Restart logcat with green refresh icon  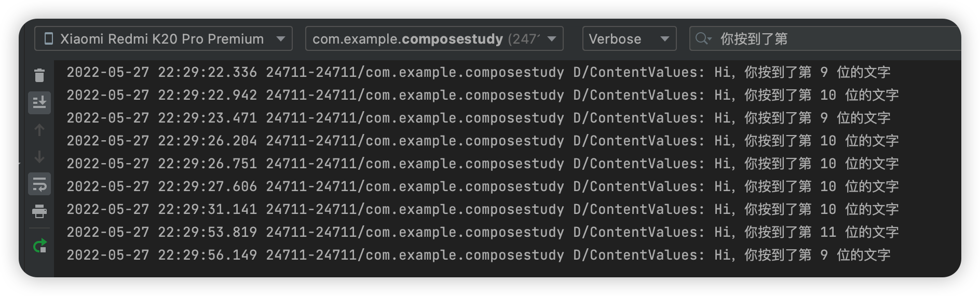click(x=39, y=246)
